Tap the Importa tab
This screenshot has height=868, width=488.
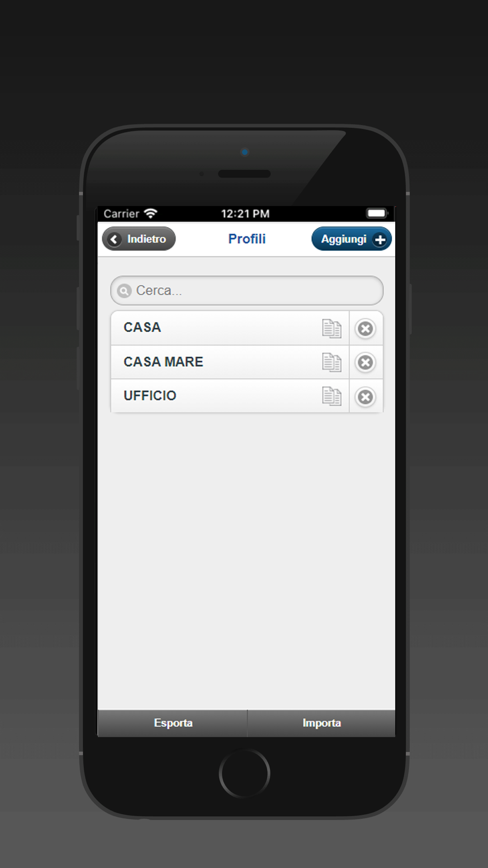322,723
